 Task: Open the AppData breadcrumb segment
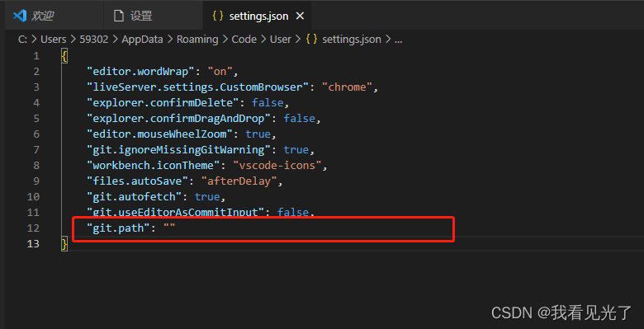142,40
